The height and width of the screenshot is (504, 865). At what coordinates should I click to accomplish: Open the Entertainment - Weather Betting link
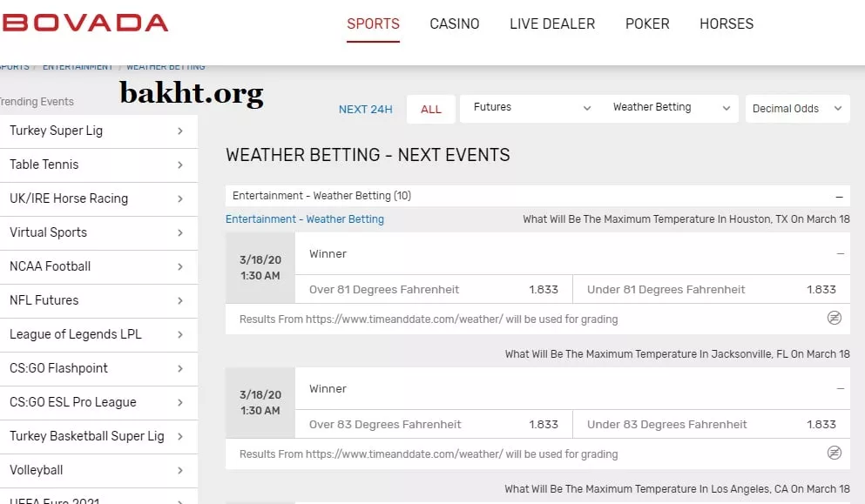tap(304, 219)
